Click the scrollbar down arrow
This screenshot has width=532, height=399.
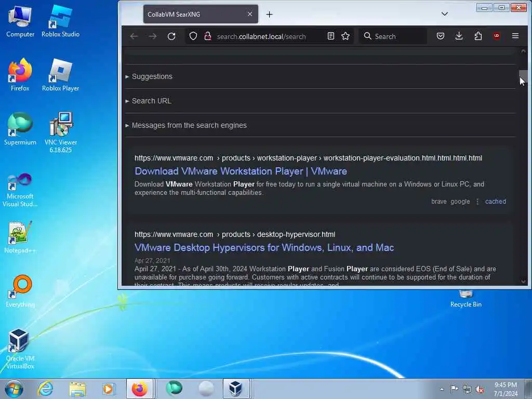click(x=523, y=281)
